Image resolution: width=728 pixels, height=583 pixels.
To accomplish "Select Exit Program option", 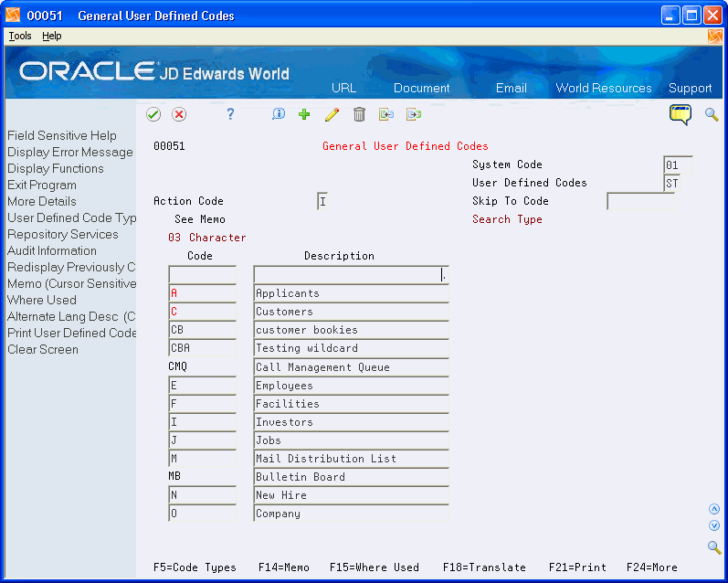I will click(42, 185).
